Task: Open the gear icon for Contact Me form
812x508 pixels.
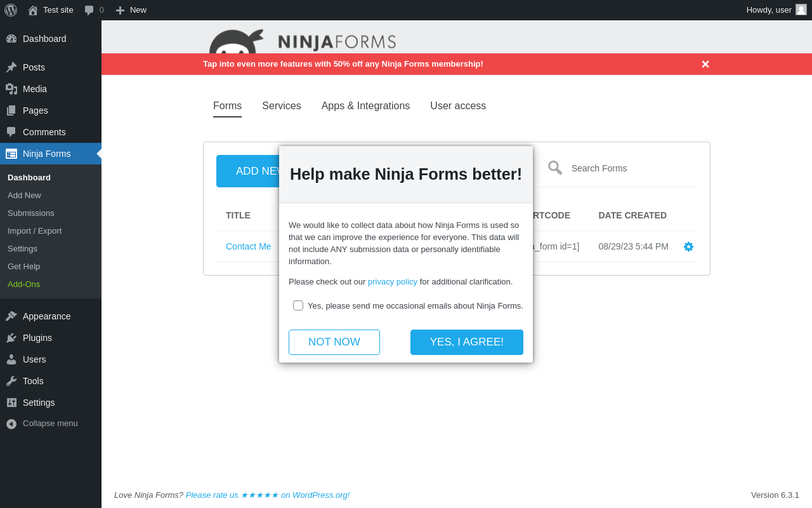Action: 688,246
